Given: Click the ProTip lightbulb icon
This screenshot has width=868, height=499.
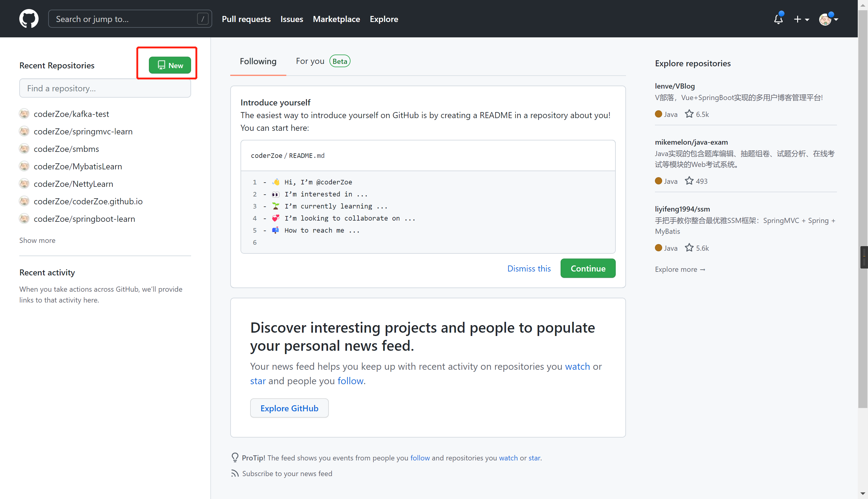Looking at the screenshot, I should coord(235,457).
